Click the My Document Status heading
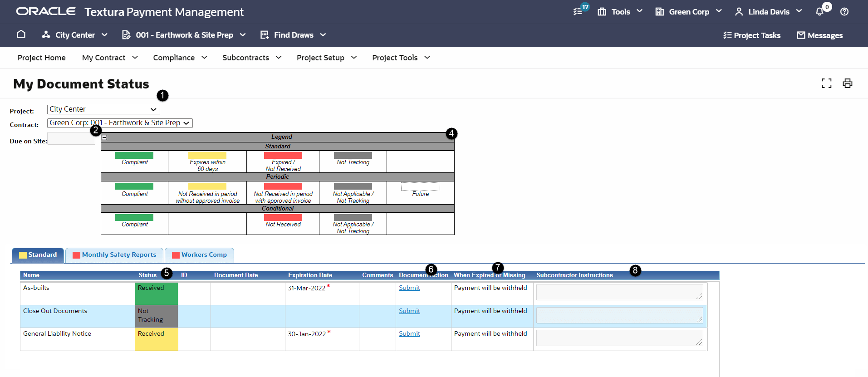 click(x=81, y=84)
